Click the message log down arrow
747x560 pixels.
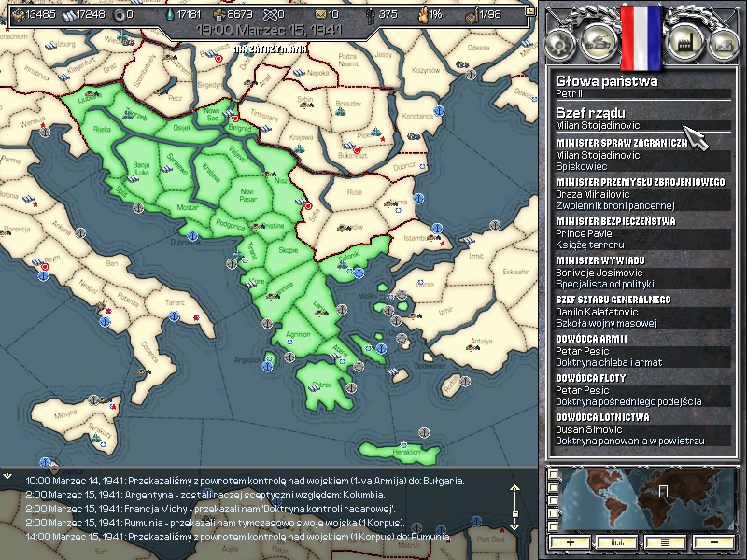coord(514,526)
